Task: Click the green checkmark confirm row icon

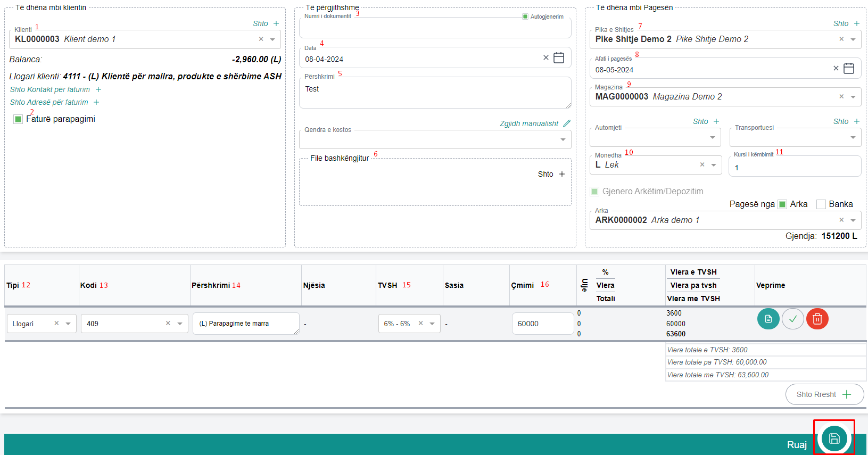Action: 793,319
